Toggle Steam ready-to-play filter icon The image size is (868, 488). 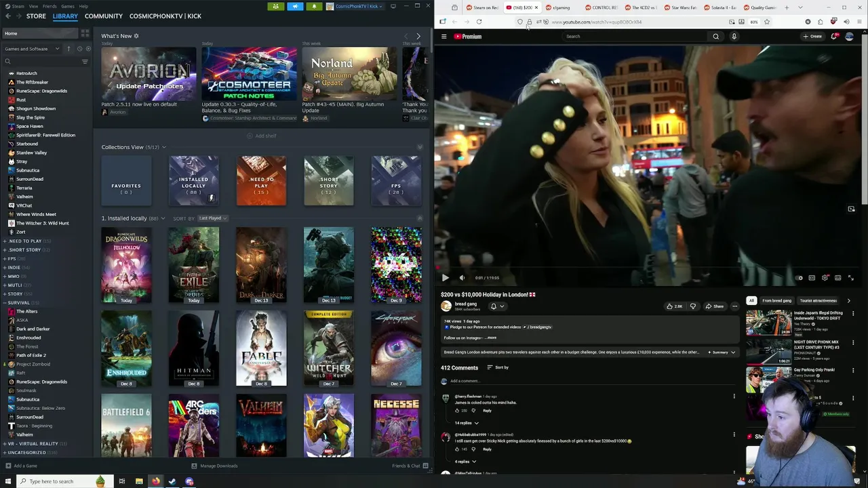[x=88, y=49]
